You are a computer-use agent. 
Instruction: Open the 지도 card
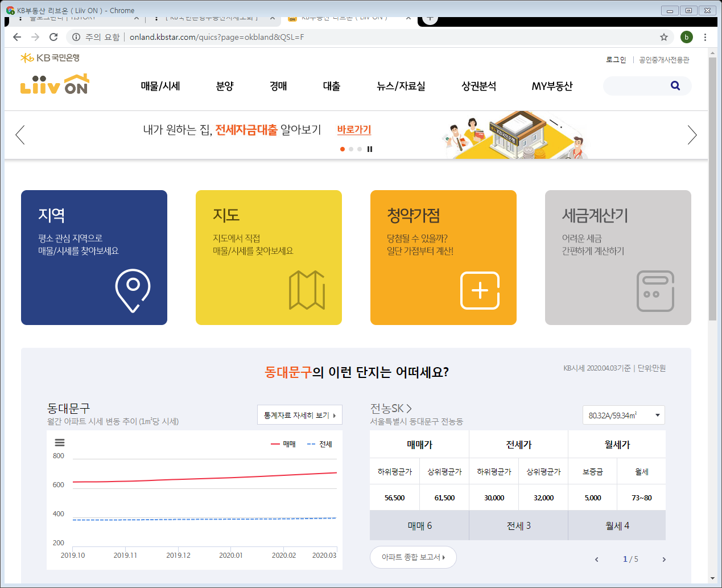point(269,257)
